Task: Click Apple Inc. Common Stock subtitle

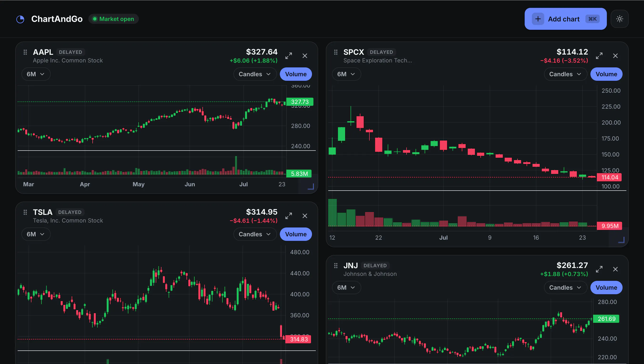Action: pyautogui.click(x=68, y=61)
